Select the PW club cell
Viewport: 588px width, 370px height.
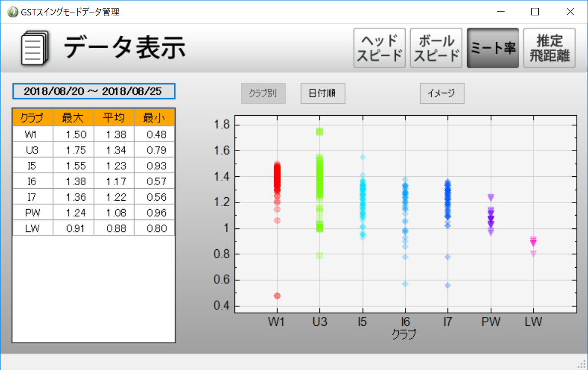pos(33,213)
